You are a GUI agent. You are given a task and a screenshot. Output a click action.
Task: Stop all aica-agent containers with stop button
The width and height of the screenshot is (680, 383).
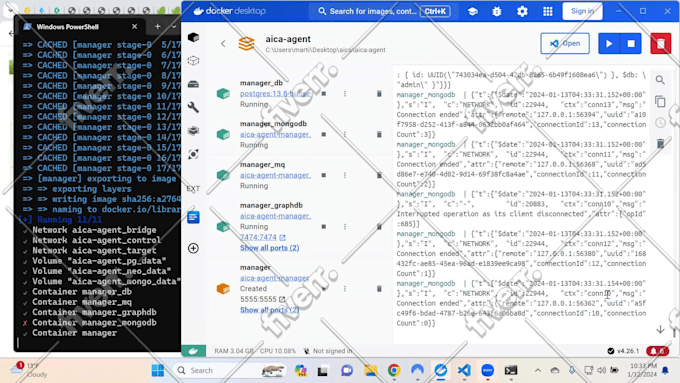pyautogui.click(x=631, y=43)
